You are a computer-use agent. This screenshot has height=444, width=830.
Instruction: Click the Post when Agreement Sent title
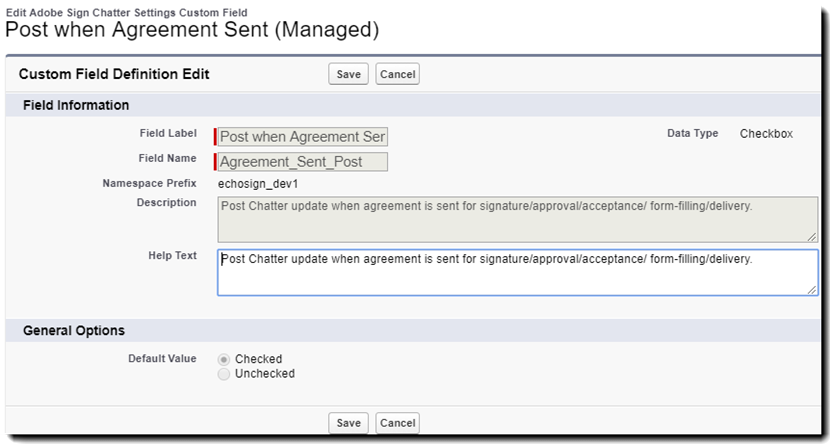pos(192,30)
